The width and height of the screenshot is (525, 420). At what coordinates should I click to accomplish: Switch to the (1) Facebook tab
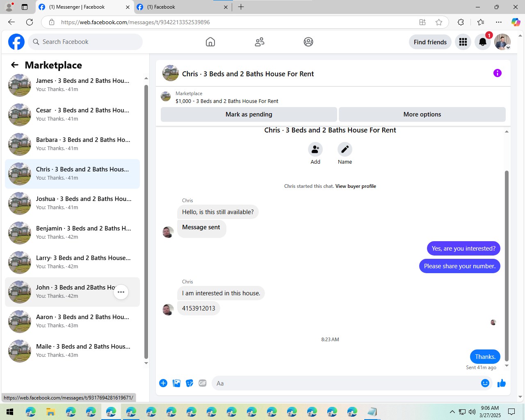point(183,7)
